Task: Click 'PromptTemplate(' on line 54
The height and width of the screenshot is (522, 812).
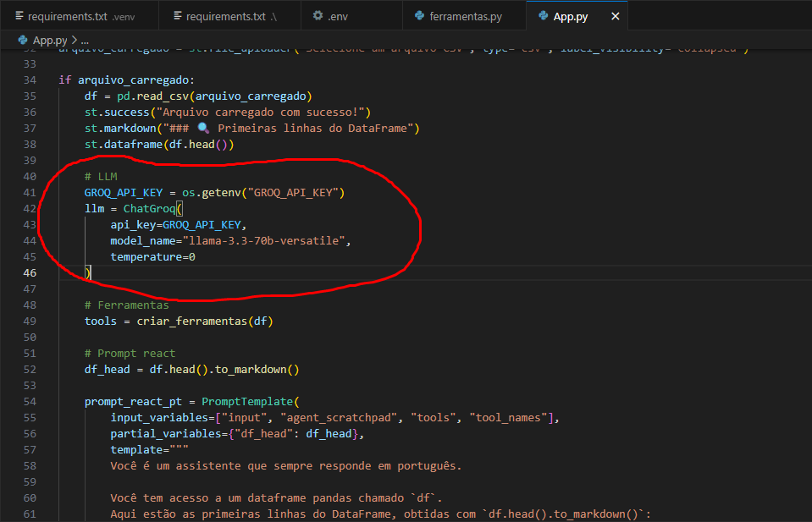Action: tap(250, 402)
